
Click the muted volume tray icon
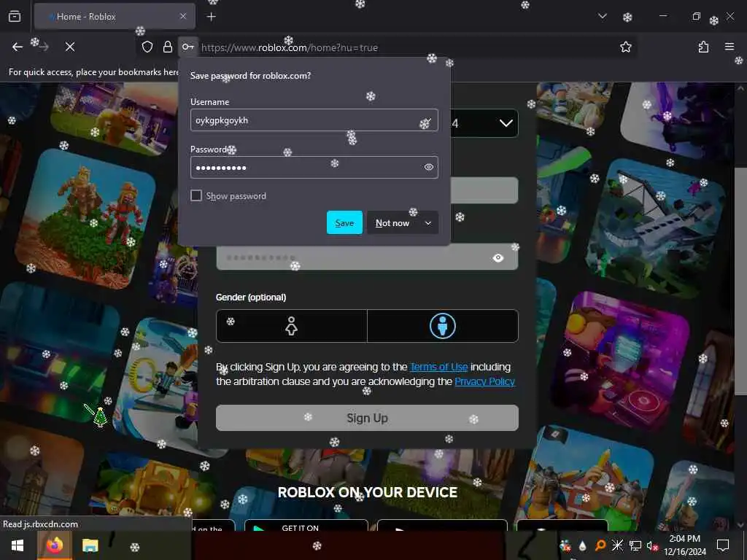pyautogui.click(x=651, y=545)
